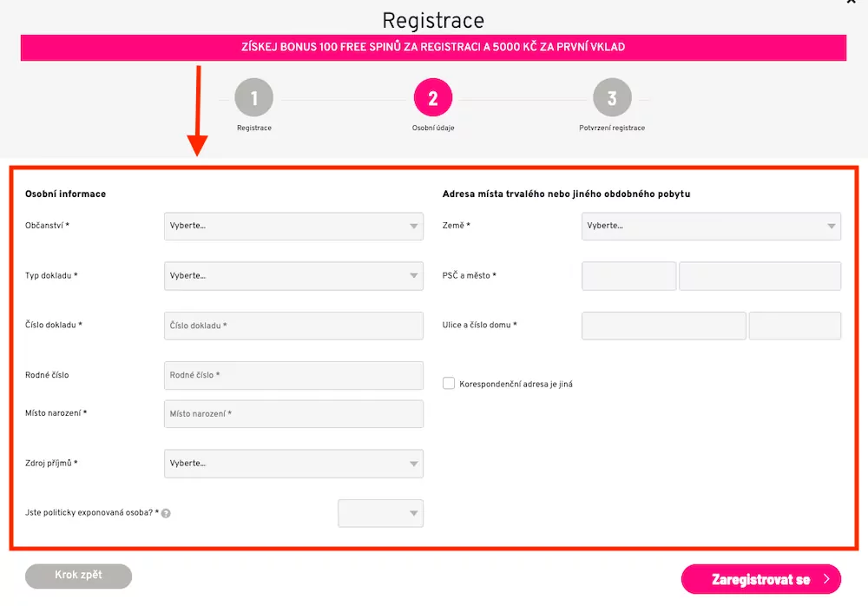Open the Typ dokladu dropdown
Image resolution: width=868 pixels, height=606 pixels.
pyautogui.click(x=293, y=275)
